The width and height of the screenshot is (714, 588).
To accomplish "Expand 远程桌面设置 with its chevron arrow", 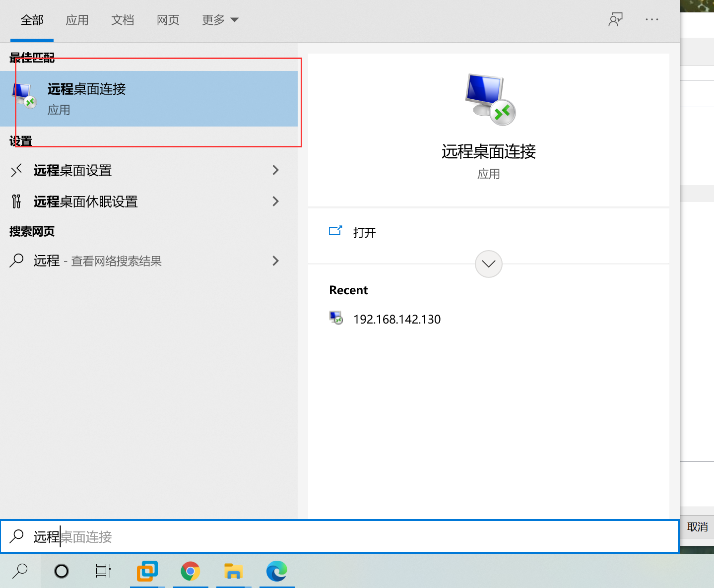I will point(276,170).
